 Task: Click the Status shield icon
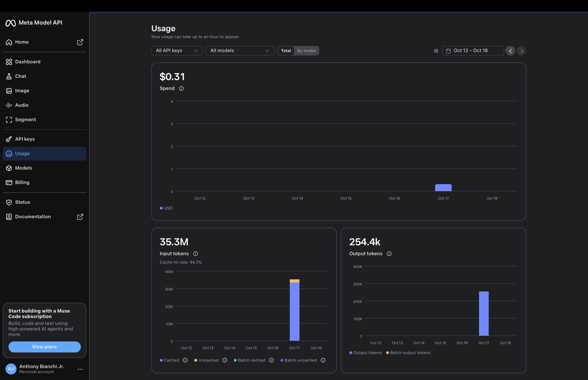coord(9,202)
